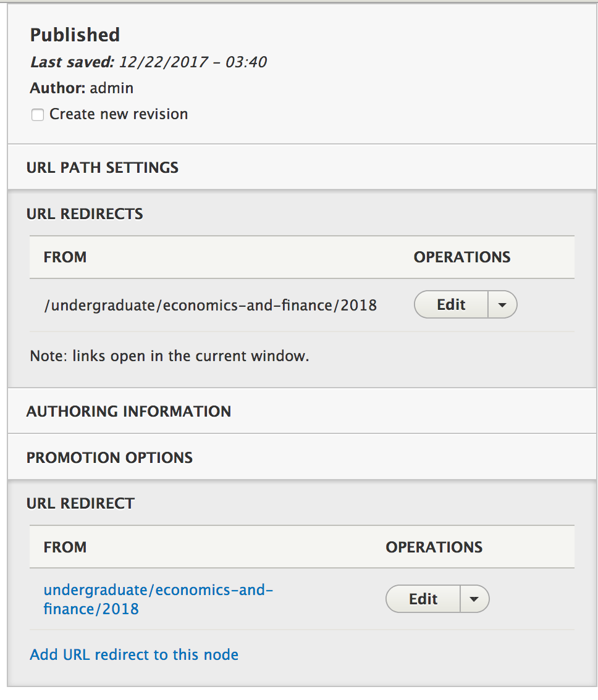This screenshot has width=598, height=700.
Task: Click 'Add URL redirect to this node'
Action: click(x=134, y=654)
